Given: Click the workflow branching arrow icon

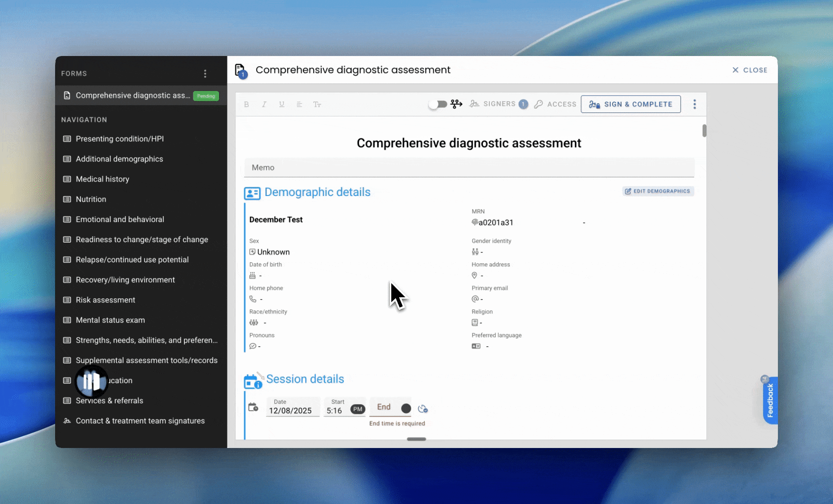Looking at the screenshot, I should 456,104.
